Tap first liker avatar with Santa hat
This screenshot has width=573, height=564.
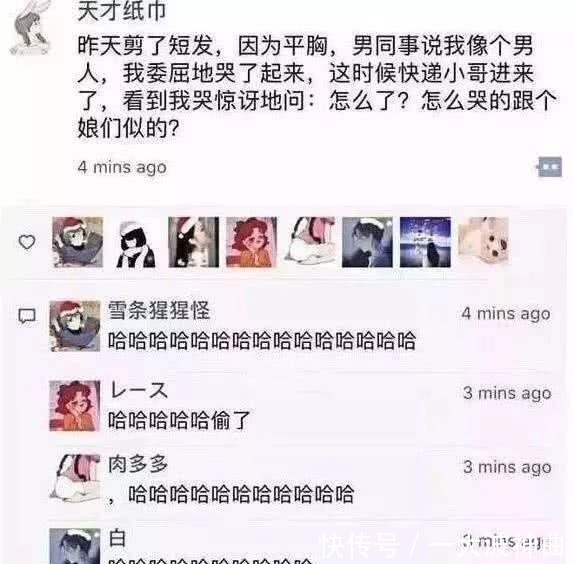pos(77,242)
